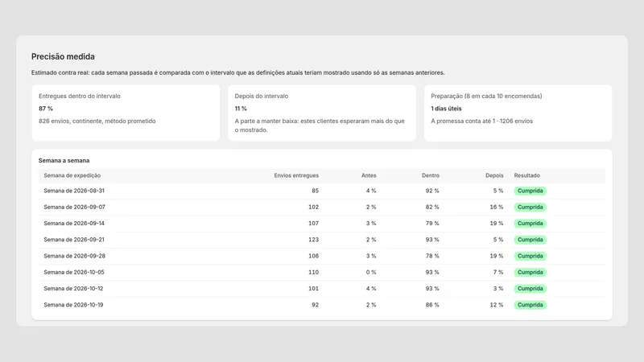This screenshot has height=362, width=644.
Task: Select row "Semana de 2026-09-21"
Action: click(322, 240)
